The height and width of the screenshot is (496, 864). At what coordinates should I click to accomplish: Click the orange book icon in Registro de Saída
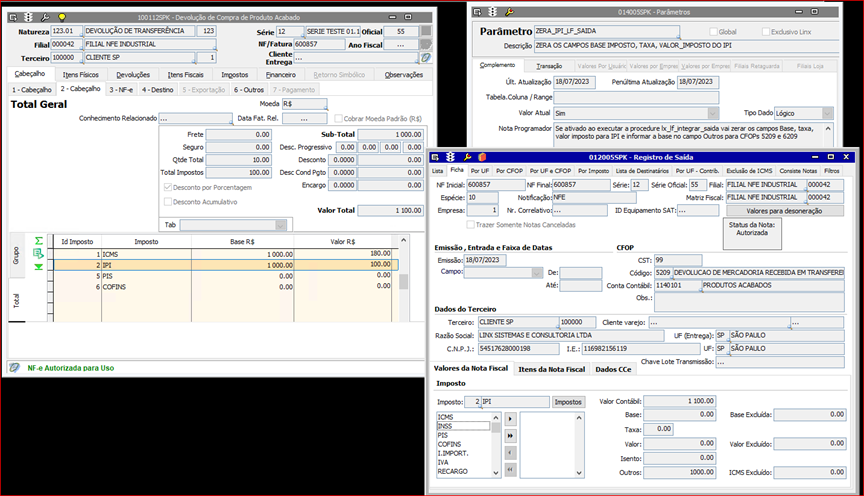pos(481,157)
